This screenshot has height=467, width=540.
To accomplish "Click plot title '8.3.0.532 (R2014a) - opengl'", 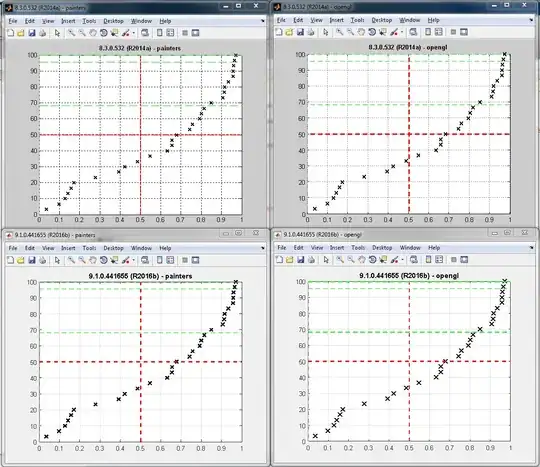I will [408, 47].
